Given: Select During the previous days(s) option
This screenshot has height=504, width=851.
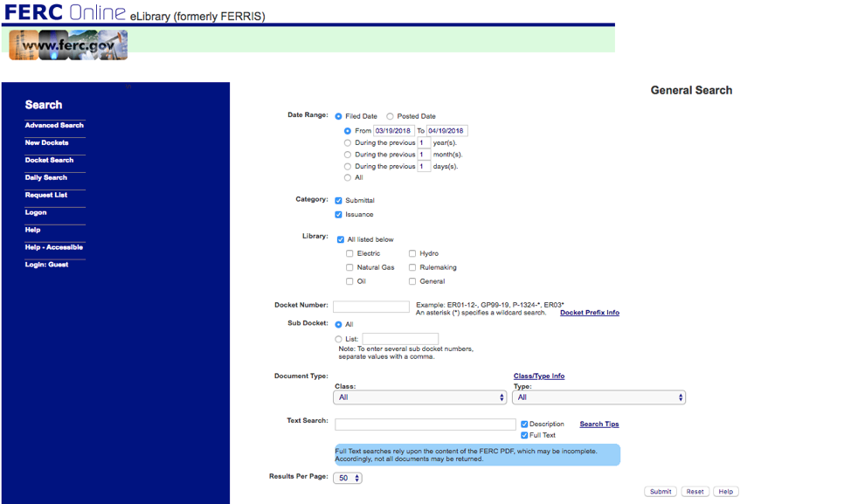Looking at the screenshot, I should [348, 167].
